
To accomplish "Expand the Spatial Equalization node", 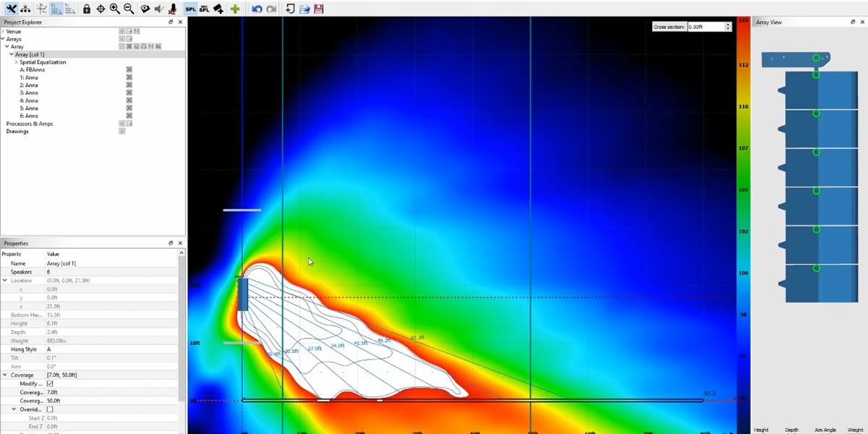I will 16,62.
